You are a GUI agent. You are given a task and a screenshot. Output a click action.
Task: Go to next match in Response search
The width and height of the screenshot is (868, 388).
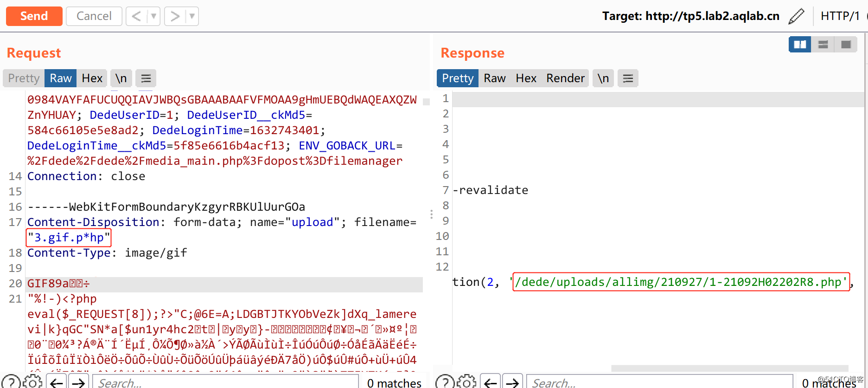point(512,383)
